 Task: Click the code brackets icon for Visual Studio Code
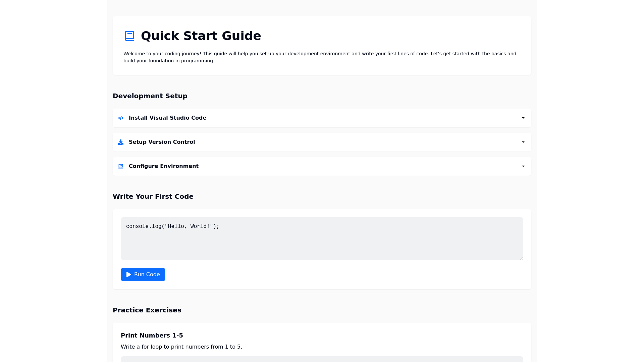pos(121,118)
